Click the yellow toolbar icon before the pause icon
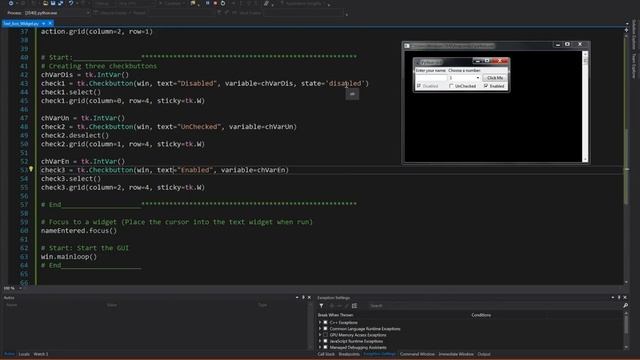Viewport: 640px width, 360px height. click(193, 3)
